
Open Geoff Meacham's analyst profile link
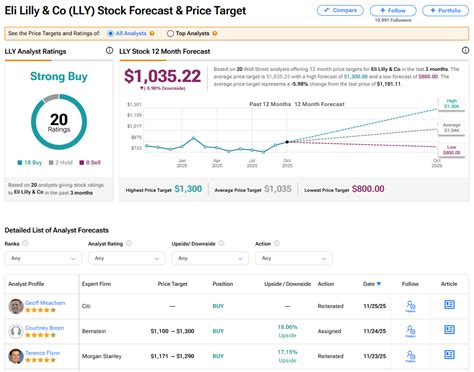tap(45, 303)
